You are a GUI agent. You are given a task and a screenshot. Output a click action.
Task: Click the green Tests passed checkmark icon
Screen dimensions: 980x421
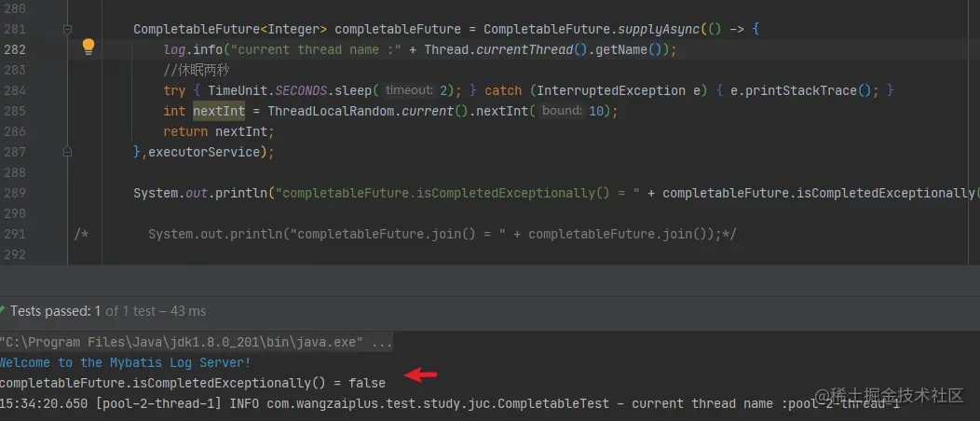click(3, 310)
